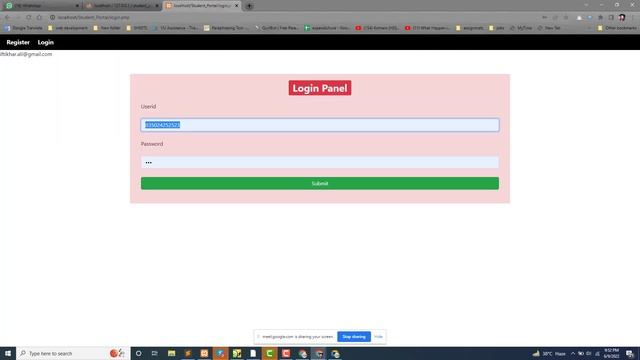
Task: Open active Chrome window on taskbar
Action: pos(319,353)
